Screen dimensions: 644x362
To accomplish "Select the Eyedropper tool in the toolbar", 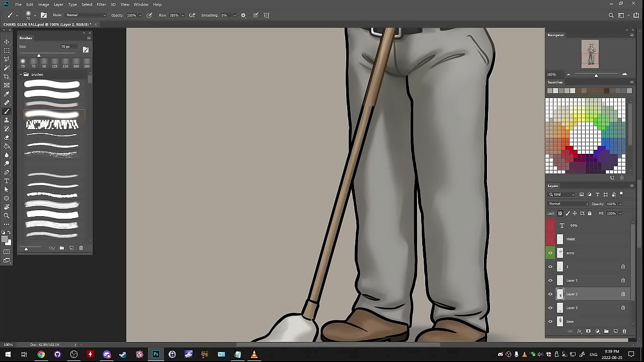I will click(x=7, y=94).
